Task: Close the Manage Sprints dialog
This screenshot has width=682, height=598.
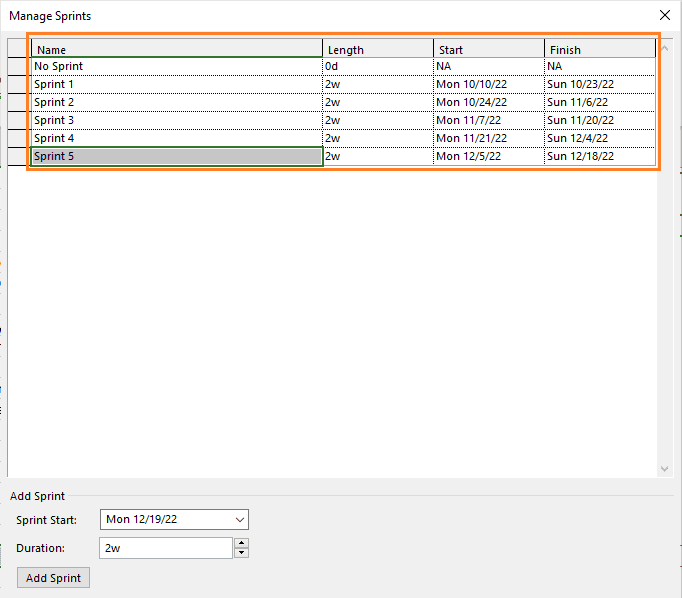Action: pyautogui.click(x=665, y=16)
